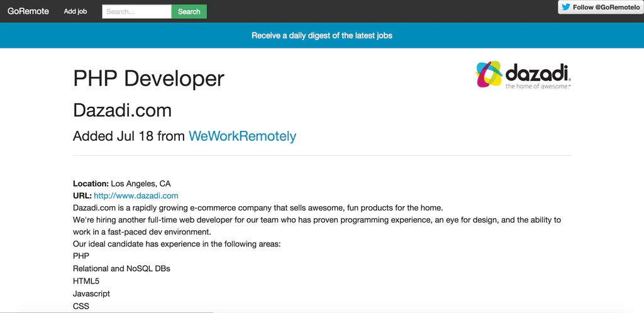Click 'Our ideal candidate has experience' line

(x=177, y=244)
